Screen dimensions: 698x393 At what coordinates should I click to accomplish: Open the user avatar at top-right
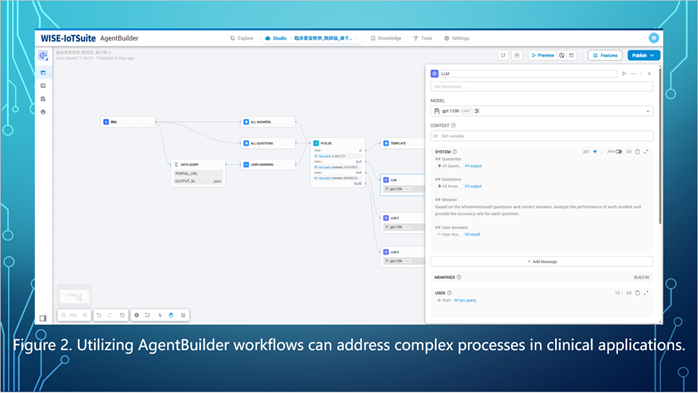[x=653, y=38]
